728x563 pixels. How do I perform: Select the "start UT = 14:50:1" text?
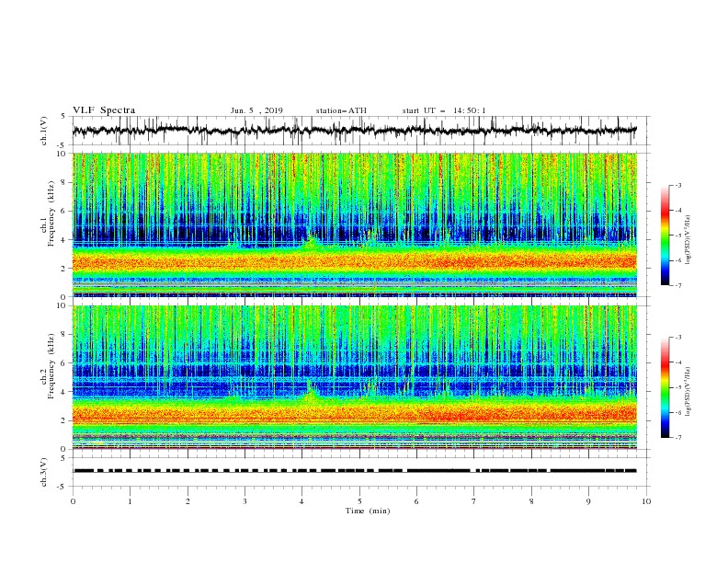(444, 110)
